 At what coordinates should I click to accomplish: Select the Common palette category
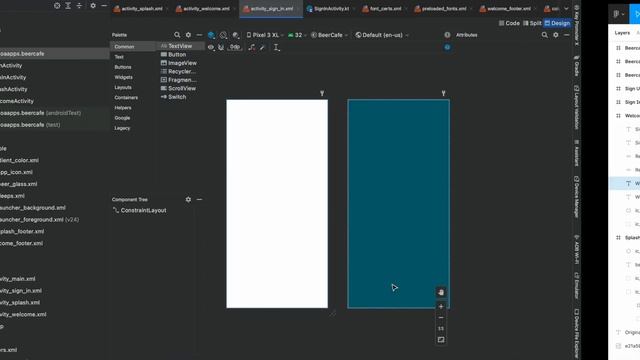133,47
